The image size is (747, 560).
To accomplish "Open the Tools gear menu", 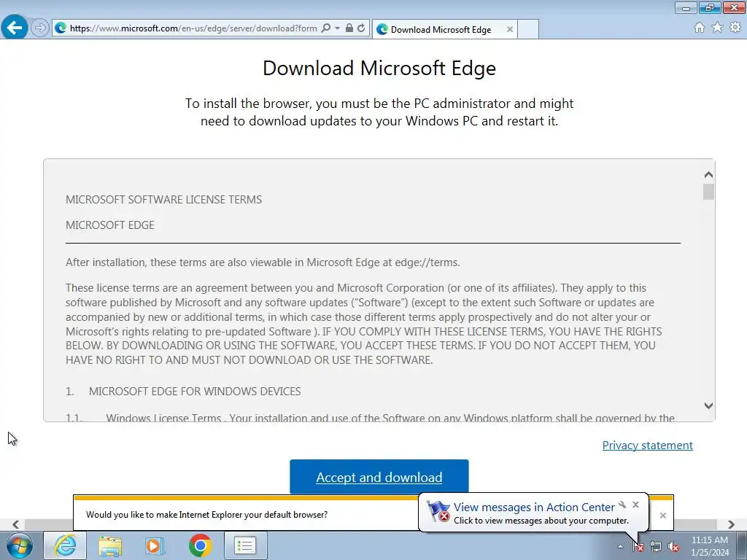I will [735, 28].
